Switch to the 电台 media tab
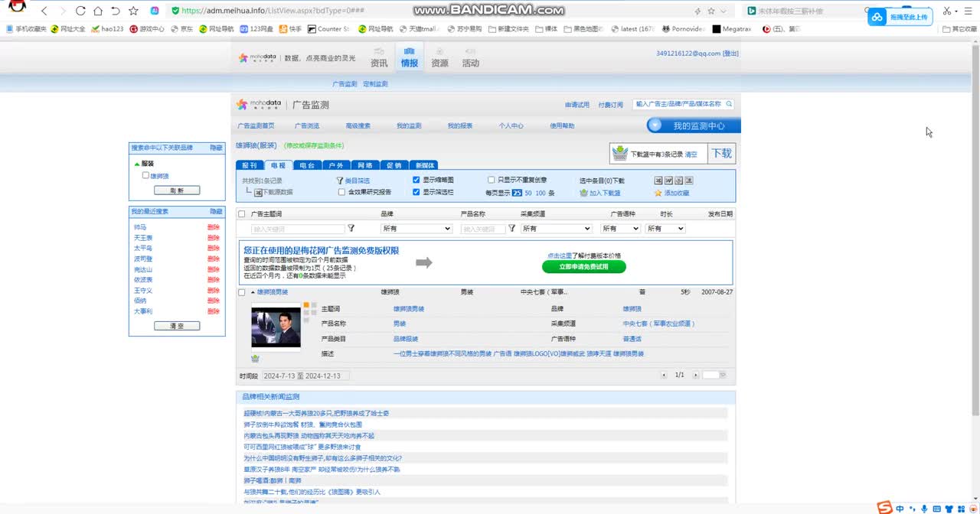980x514 pixels. 307,165
